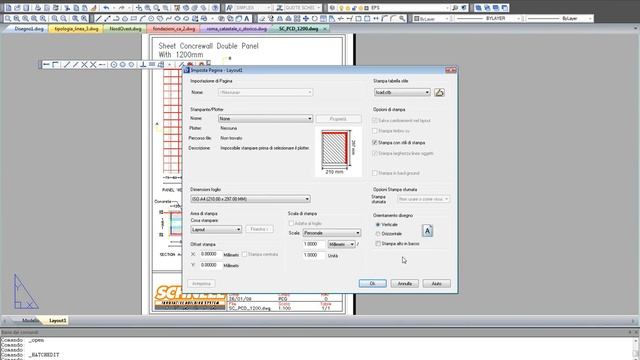Switch to the tipologia_linea_3.dwg tab
This screenshot has height=360, width=640.
(76, 29)
